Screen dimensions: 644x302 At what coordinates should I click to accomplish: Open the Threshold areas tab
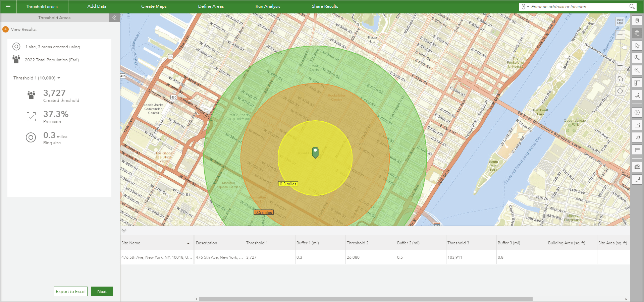click(42, 6)
